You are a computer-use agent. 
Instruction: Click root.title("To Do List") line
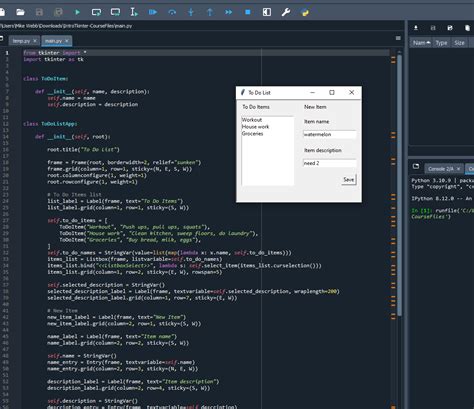(x=83, y=150)
